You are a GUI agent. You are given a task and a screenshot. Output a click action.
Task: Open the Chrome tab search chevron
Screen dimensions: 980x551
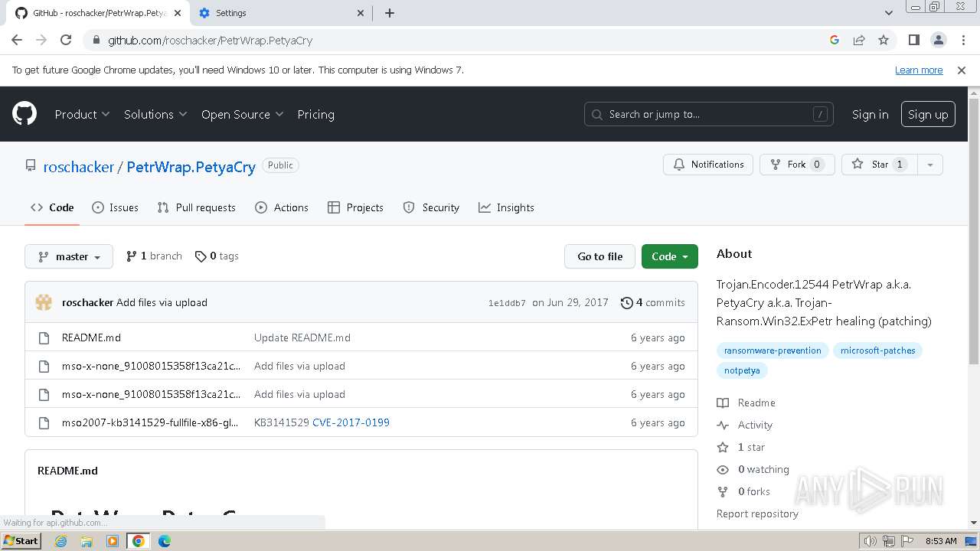[x=888, y=13]
